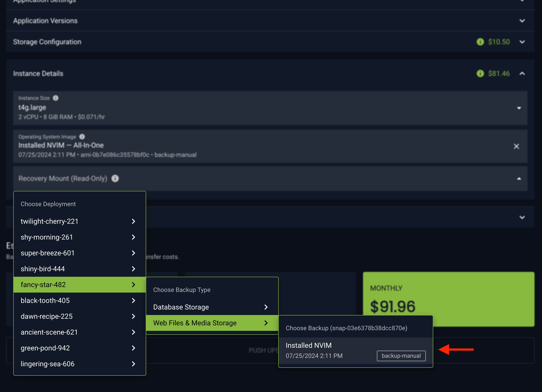The width and height of the screenshot is (542, 392).
Task: Open the Instance Size t4g.large dropdown
Action: (x=519, y=108)
